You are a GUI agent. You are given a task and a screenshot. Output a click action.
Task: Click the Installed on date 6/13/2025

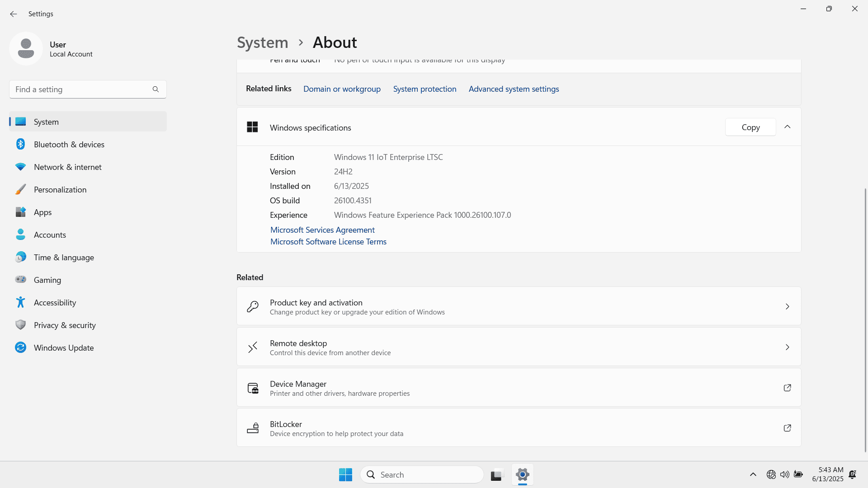351,186
